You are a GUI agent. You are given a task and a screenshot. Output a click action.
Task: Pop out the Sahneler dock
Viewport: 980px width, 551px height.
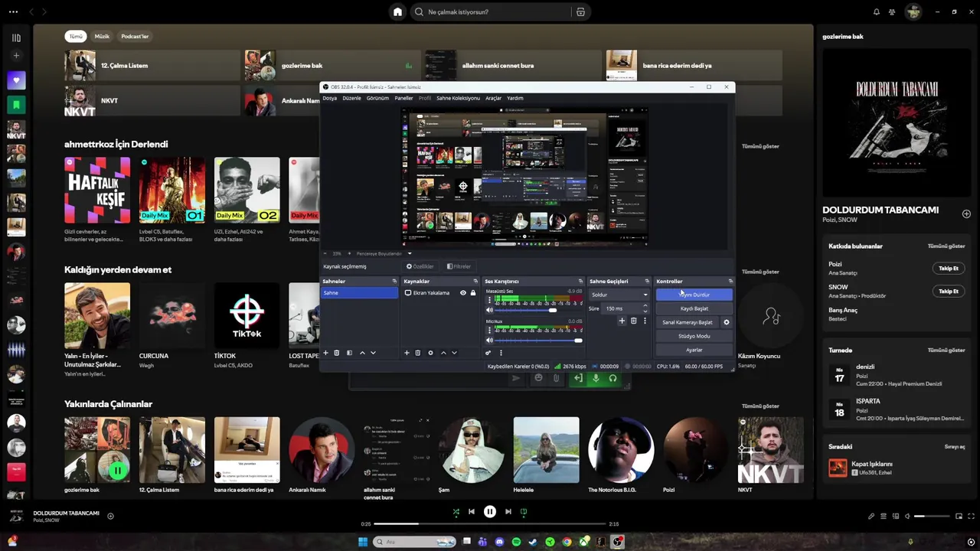(x=394, y=281)
